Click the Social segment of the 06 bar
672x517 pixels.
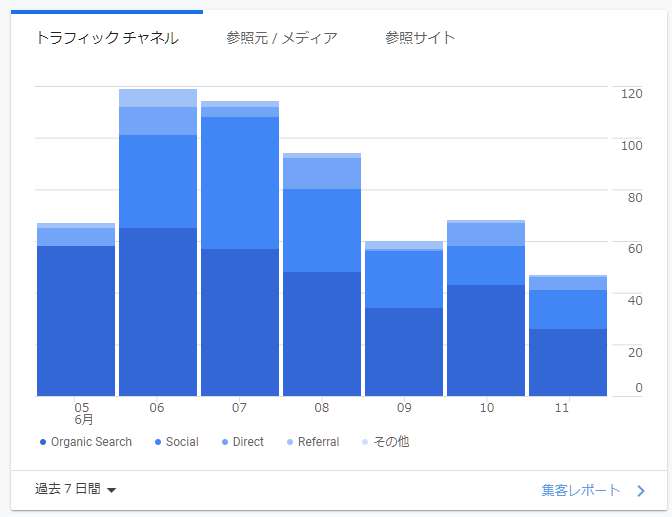tap(158, 181)
